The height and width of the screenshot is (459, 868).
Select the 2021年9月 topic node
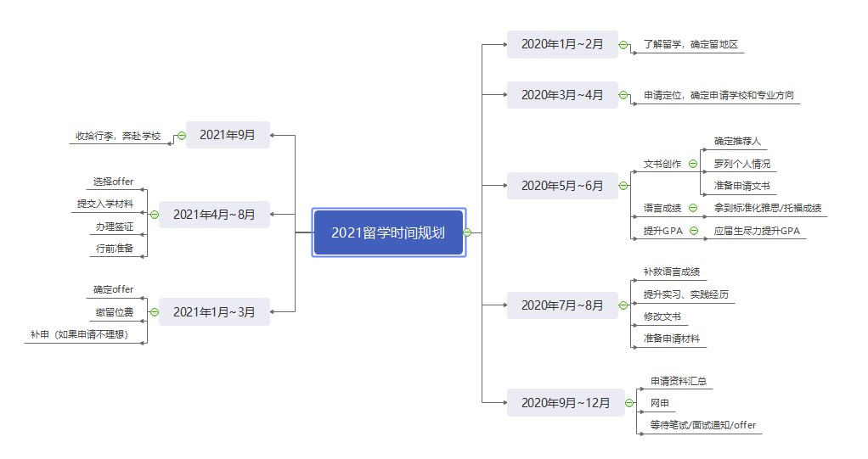tap(228, 135)
